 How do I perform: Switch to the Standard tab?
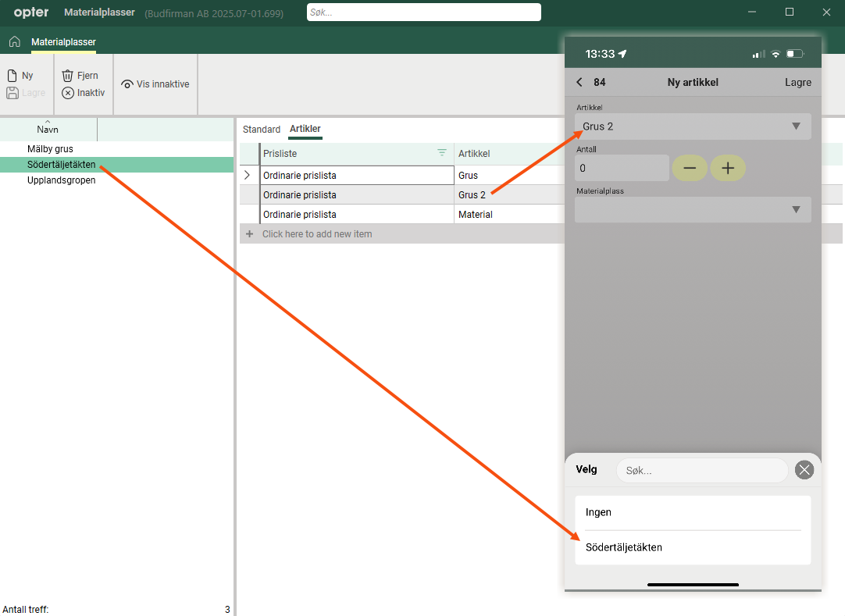point(261,130)
